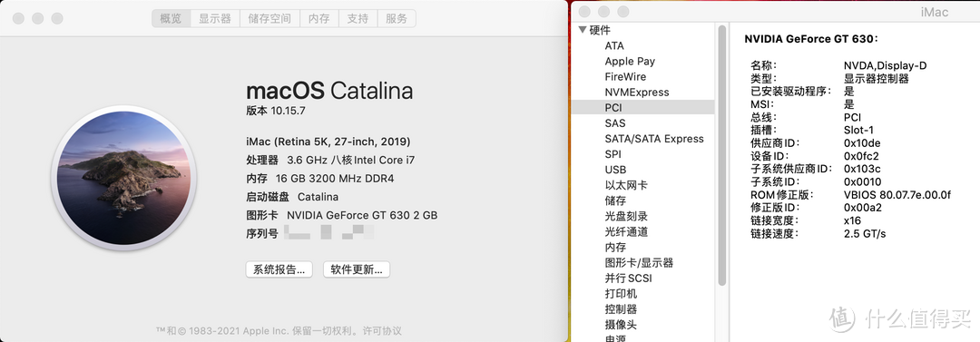The width and height of the screenshot is (980, 342).
Task: Open the 储存空间 tab
Action: pyautogui.click(x=269, y=18)
